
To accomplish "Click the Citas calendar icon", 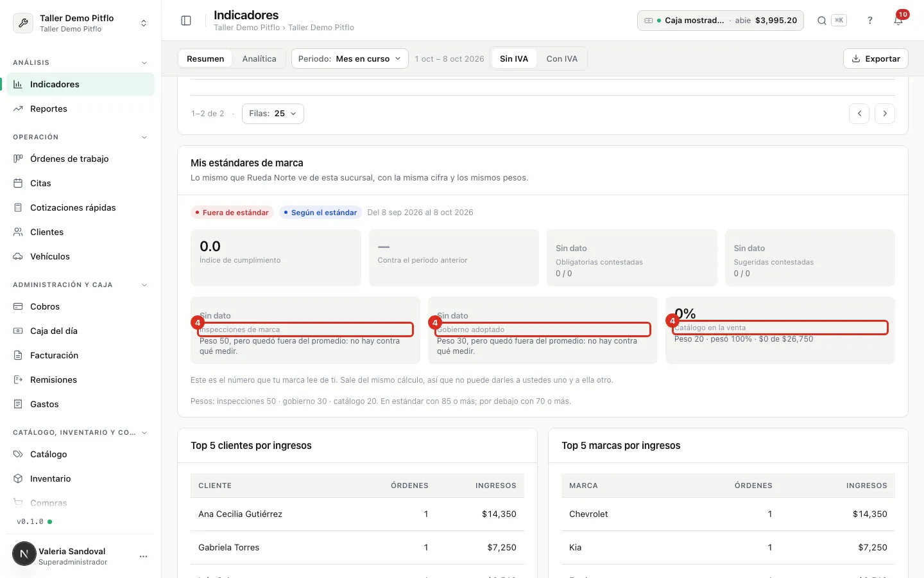I will coord(18,183).
